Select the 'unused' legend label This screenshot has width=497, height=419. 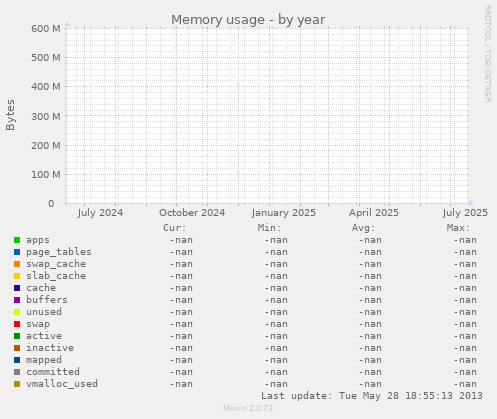(x=44, y=312)
